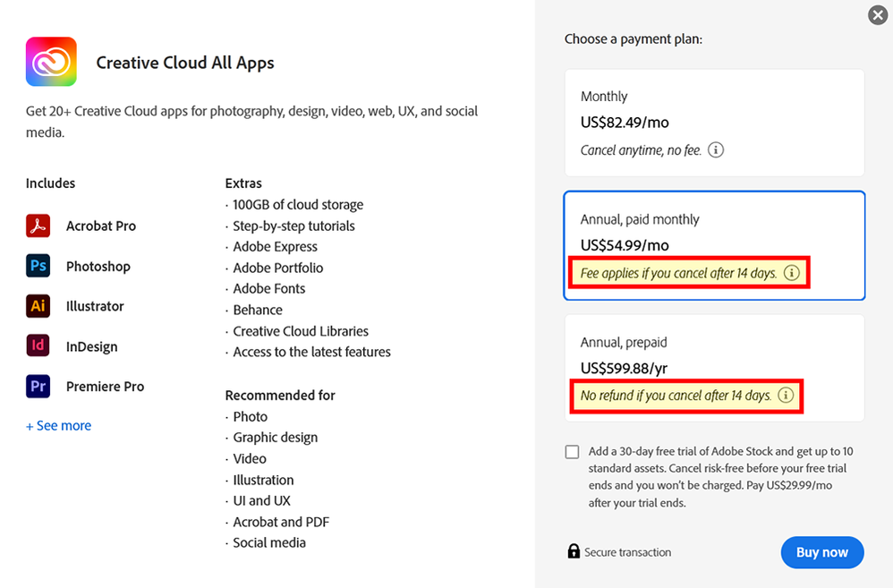Open info icon beside No refund if you cancel
The image size is (893, 588).
click(x=786, y=396)
